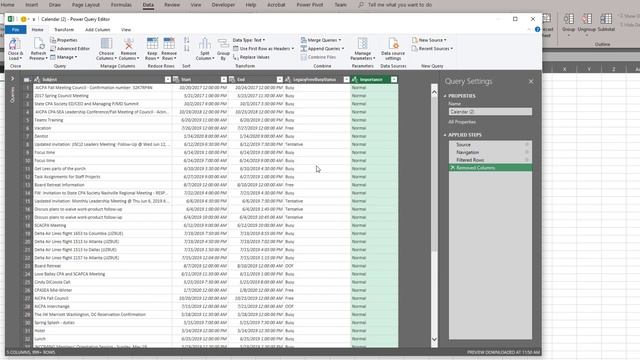Delete the Removed Columns step with its X icon

(452, 168)
